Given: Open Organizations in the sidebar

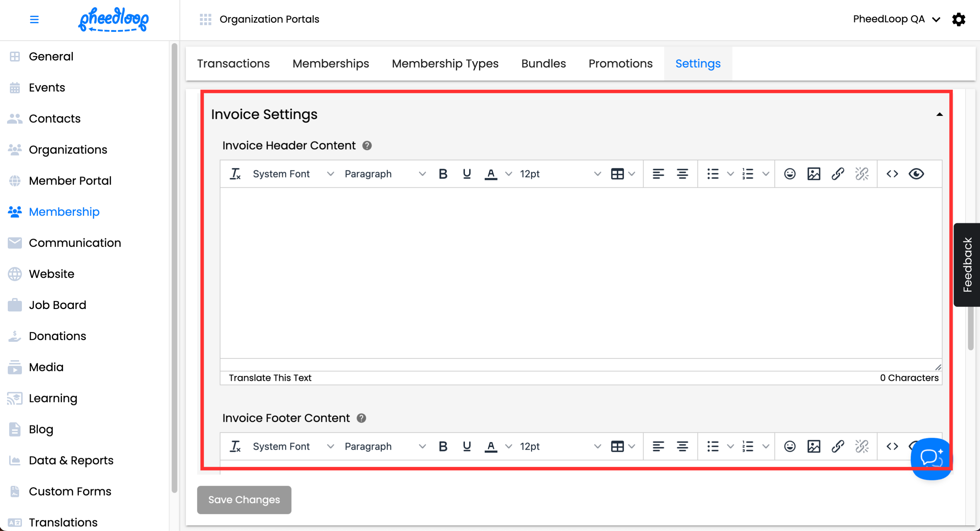Looking at the screenshot, I should (68, 150).
